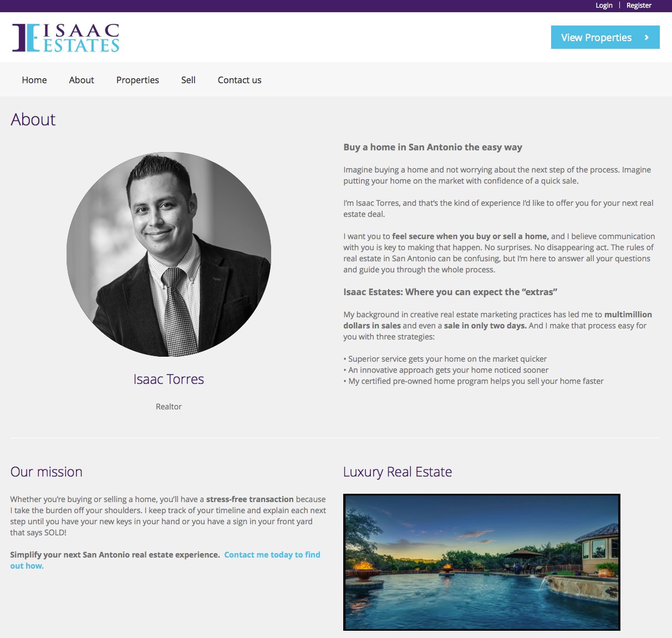672x638 pixels.
Task: Click Isaac Torres circular portrait photo
Action: tap(169, 255)
